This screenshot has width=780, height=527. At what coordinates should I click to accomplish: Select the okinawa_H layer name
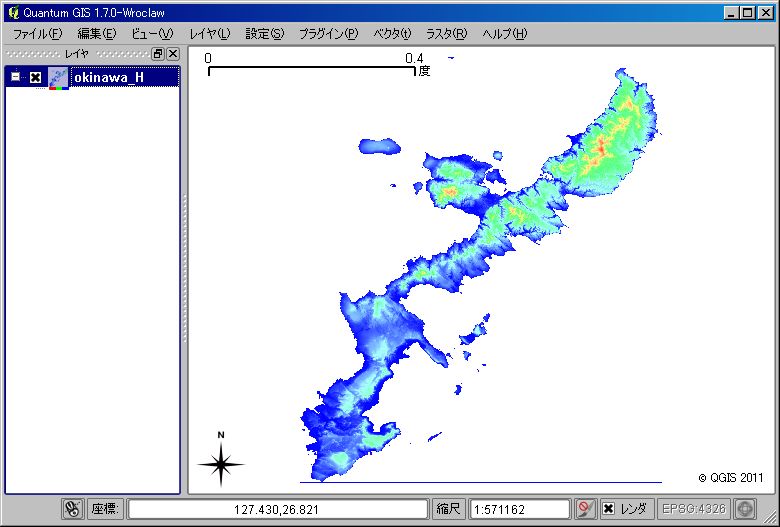[108, 78]
